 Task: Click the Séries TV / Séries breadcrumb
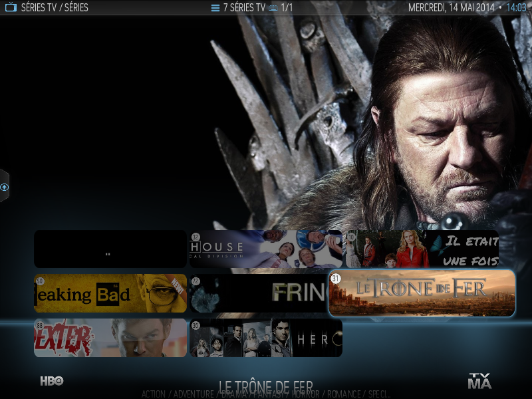55,7
